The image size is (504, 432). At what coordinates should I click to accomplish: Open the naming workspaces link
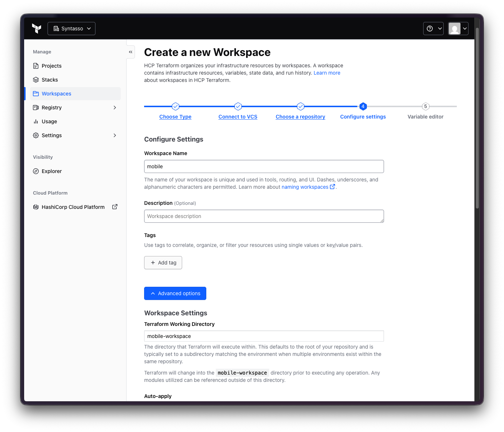(x=305, y=187)
